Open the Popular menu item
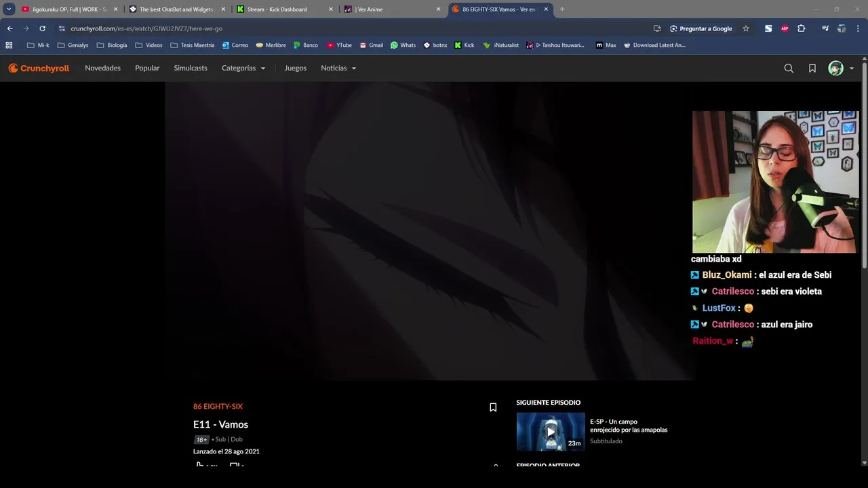This screenshot has width=868, height=488. (x=147, y=68)
